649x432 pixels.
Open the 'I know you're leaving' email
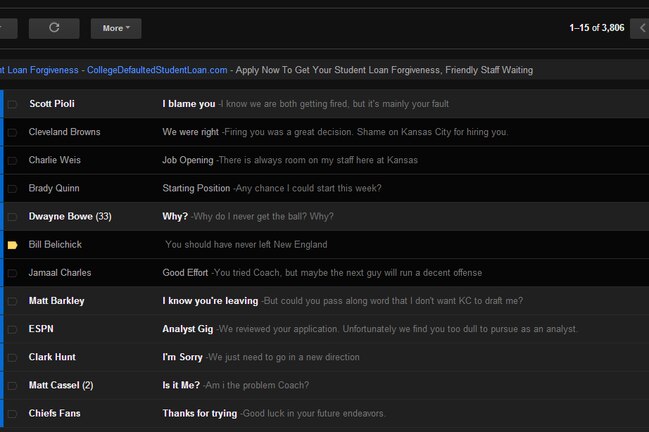point(343,301)
